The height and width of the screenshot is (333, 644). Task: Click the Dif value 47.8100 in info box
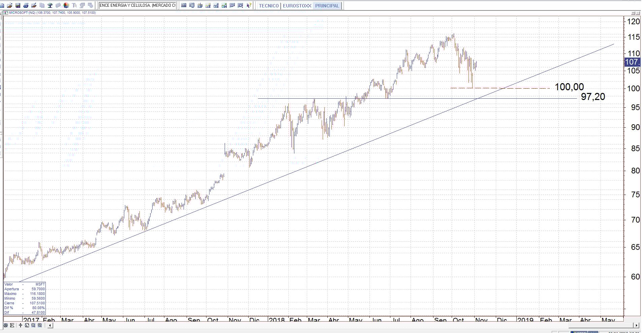[38, 313]
